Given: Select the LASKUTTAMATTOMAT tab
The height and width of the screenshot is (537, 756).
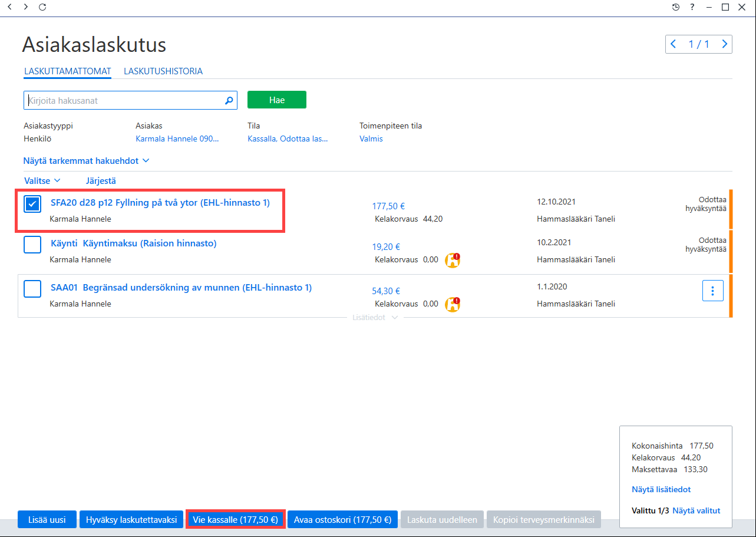Looking at the screenshot, I should pyautogui.click(x=68, y=71).
